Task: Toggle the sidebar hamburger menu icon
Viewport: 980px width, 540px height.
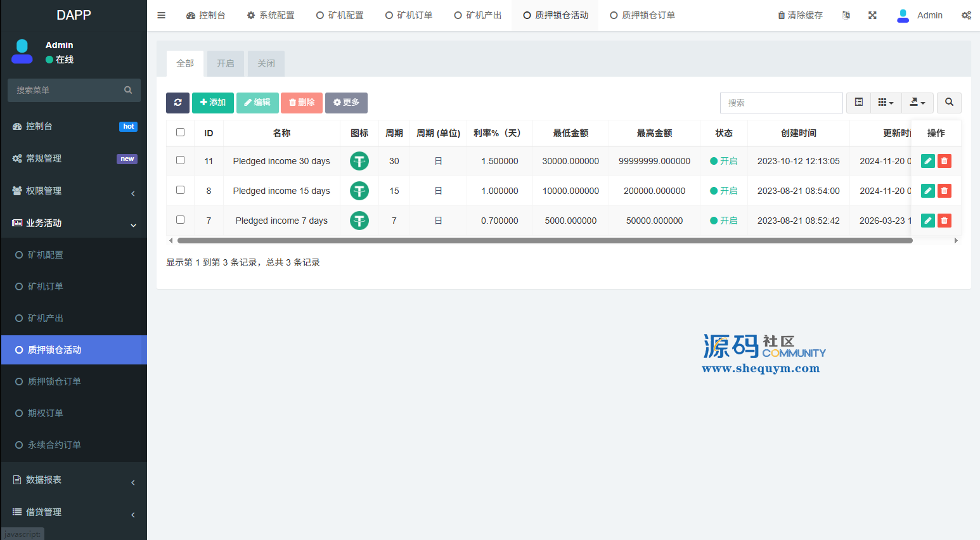Action: point(162,15)
